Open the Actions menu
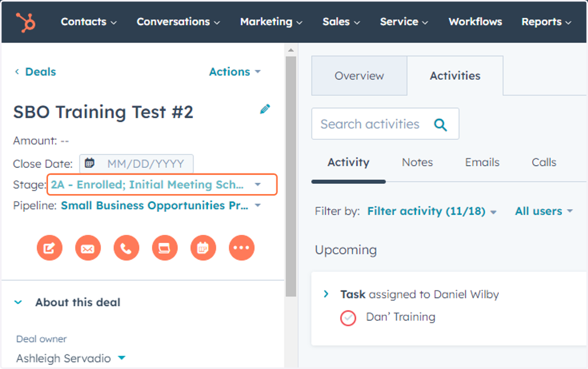 pos(235,72)
